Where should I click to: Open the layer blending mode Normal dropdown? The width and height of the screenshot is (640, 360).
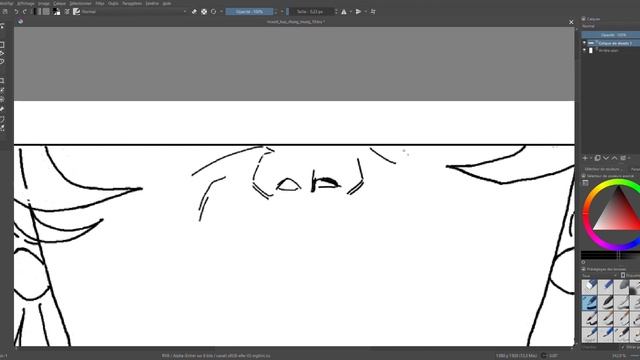point(611,27)
